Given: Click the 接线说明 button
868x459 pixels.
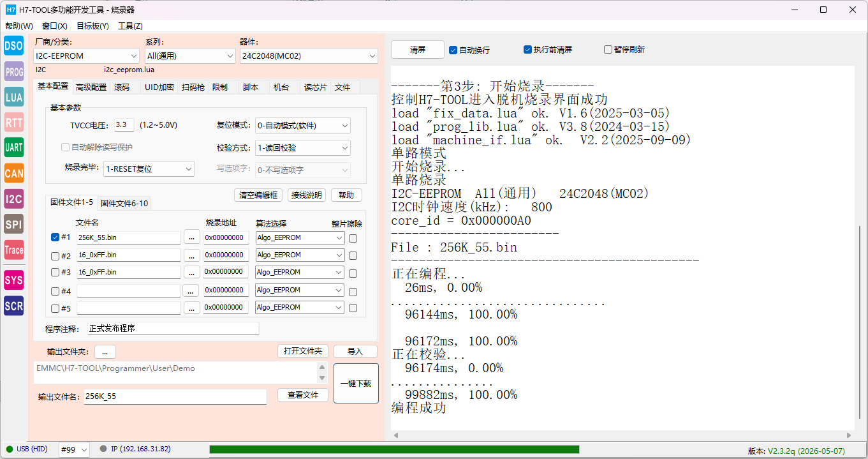Looking at the screenshot, I should (x=305, y=195).
